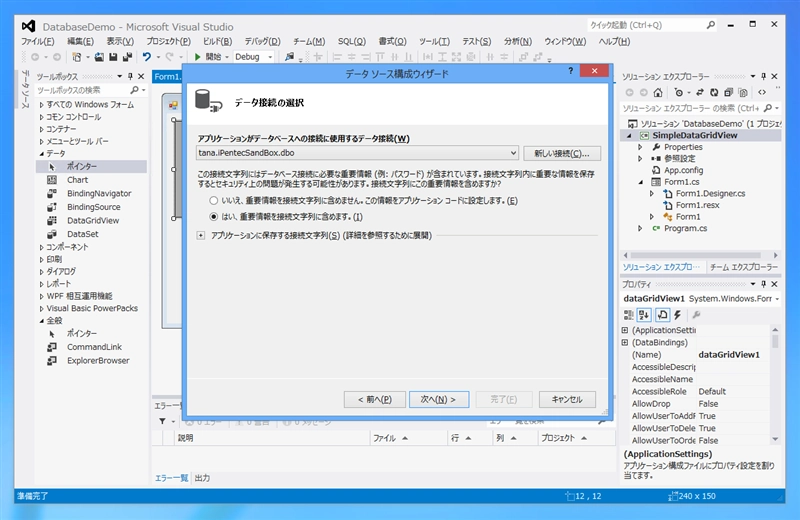Viewport: 800px width, 520px height.
Task: Expand the saved connection string section
Action: click(x=201, y=235)
